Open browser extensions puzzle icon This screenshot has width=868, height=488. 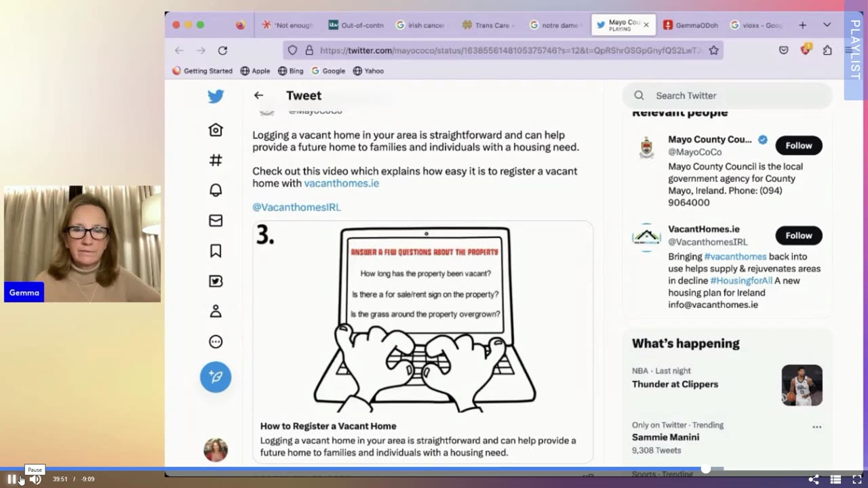827,50
